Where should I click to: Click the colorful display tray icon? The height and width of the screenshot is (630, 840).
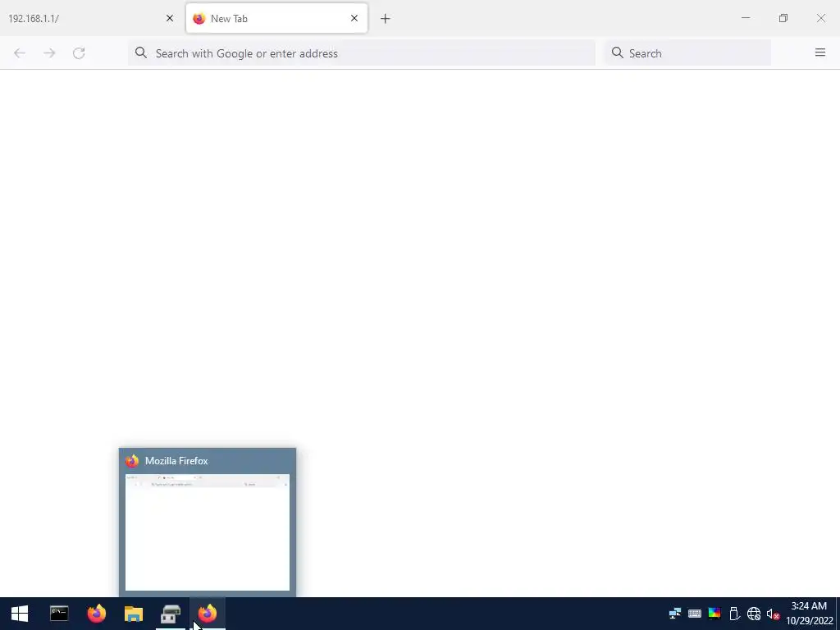714,614
